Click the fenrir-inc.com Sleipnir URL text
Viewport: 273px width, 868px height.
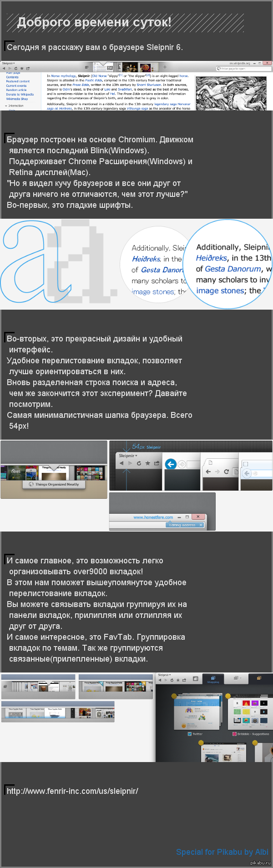pyautogui.click(x=72, y=791)
